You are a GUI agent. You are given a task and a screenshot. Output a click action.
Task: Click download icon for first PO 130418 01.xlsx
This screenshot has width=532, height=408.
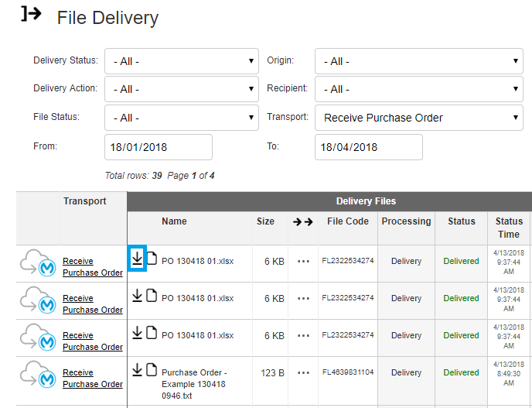[137, 259]
